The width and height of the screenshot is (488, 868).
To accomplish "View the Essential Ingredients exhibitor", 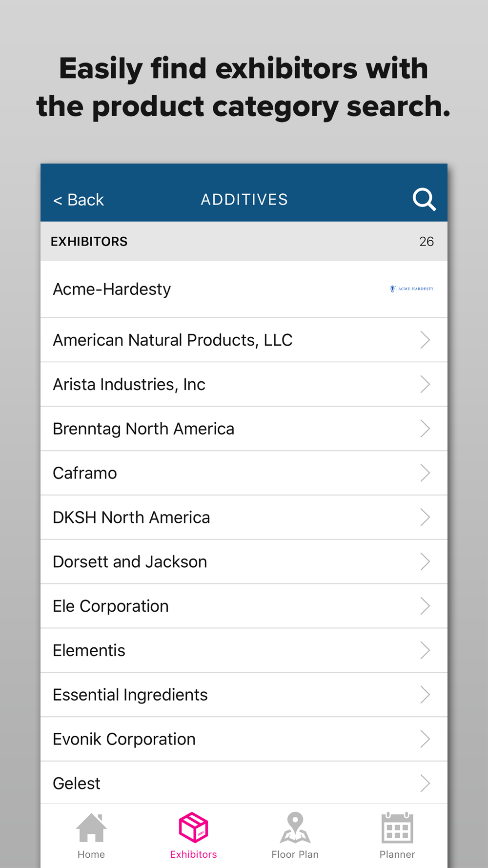I will (x=244, y=695).
